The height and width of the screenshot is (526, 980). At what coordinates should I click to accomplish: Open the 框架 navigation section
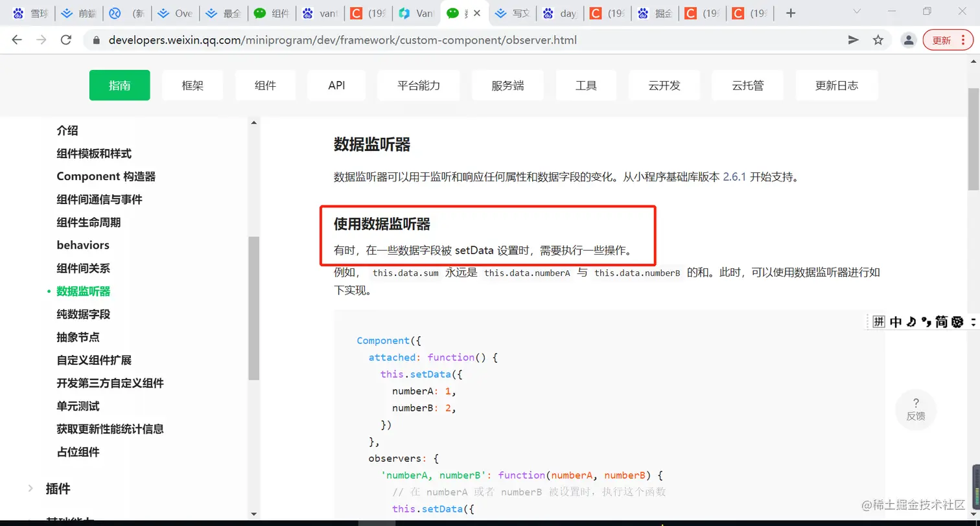coord(192,85)
